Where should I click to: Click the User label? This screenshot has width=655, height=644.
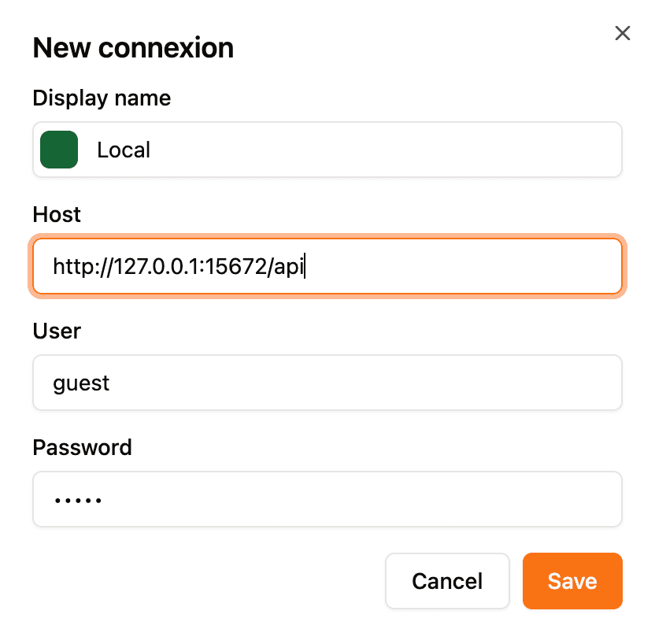56,331
